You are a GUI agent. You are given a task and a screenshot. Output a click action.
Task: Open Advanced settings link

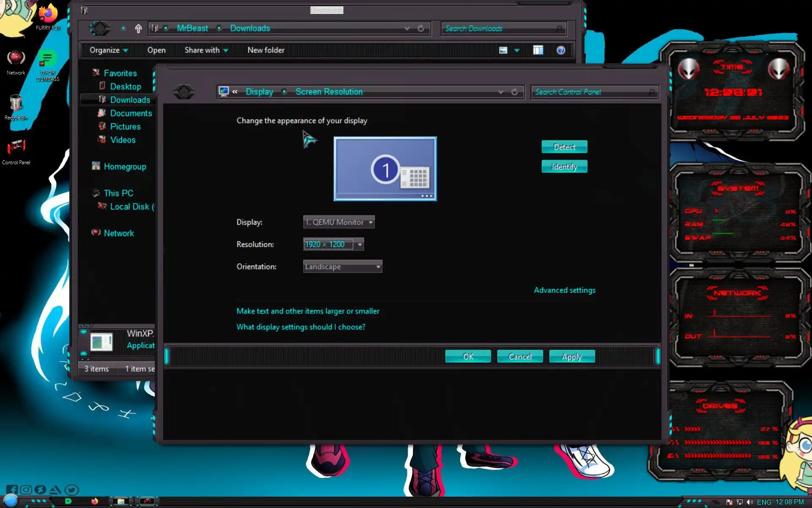coord(564,290)
